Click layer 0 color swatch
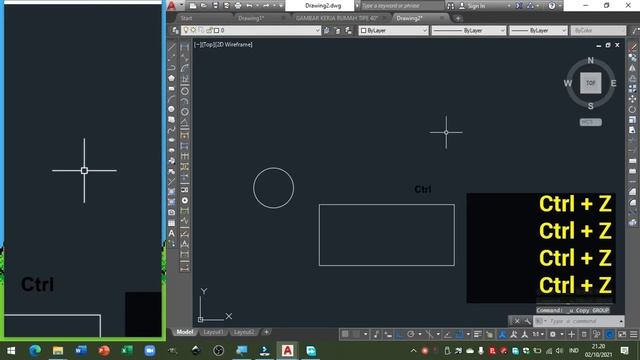Image resolution: width=640 pixels, height=360 pixels. (217, 30)
